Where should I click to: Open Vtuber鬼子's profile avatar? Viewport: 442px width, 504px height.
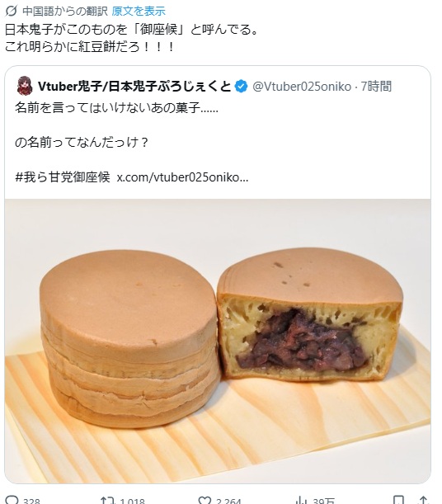click(x=25, y=86)
